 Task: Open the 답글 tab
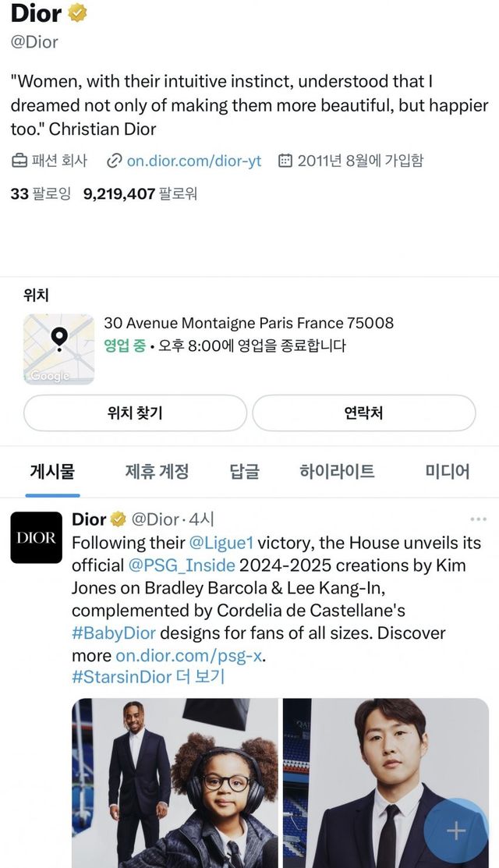pos(244,471)
